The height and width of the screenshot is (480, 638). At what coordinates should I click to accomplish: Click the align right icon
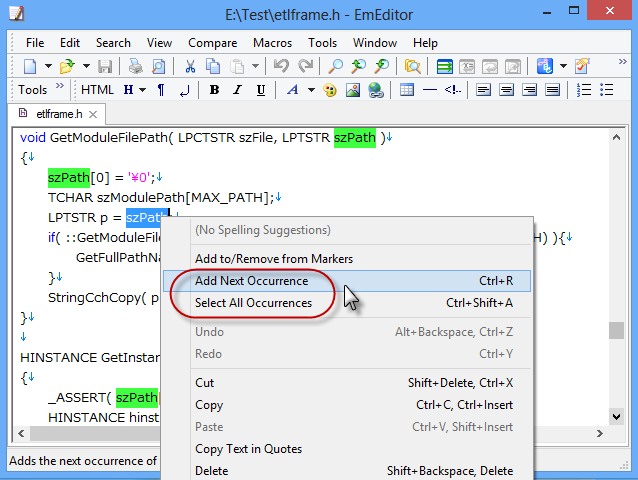[x=529, y=90]
